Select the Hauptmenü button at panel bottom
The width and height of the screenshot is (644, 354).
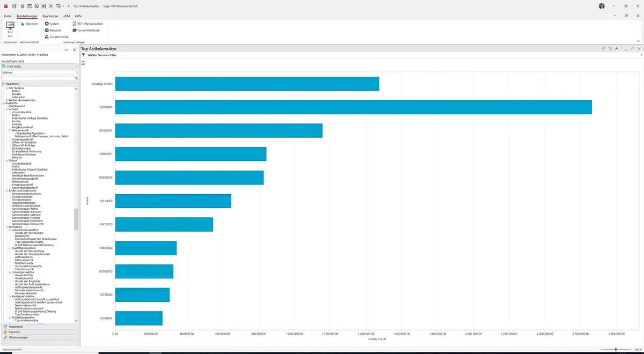click(40, 326)
